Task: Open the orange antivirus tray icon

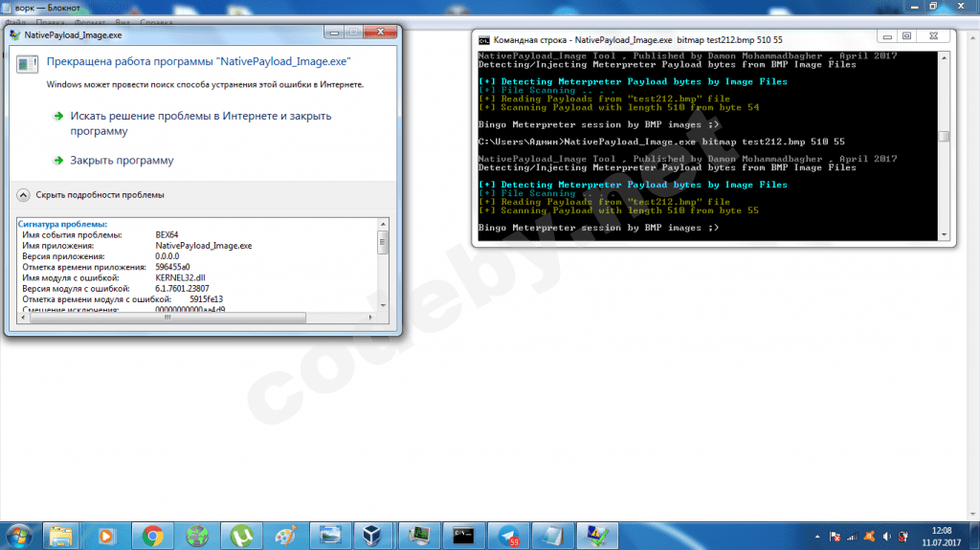Action: coord(869,537)
